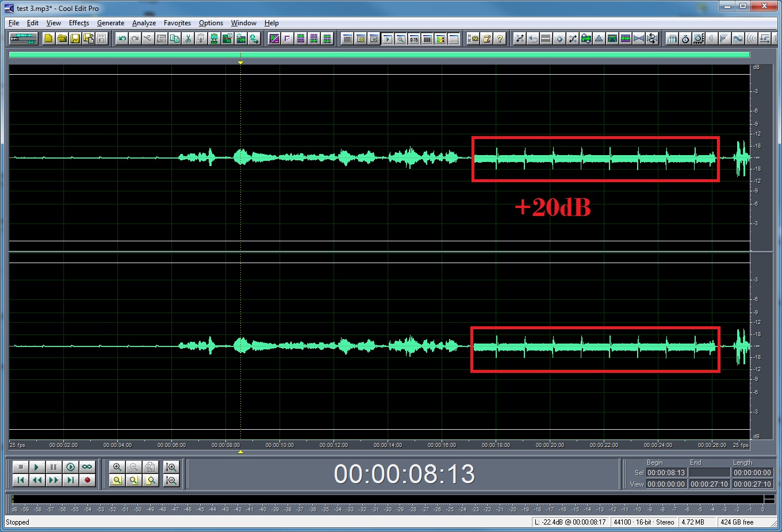Click the Zoom Out Full page magnifier icon

point(151,467)
